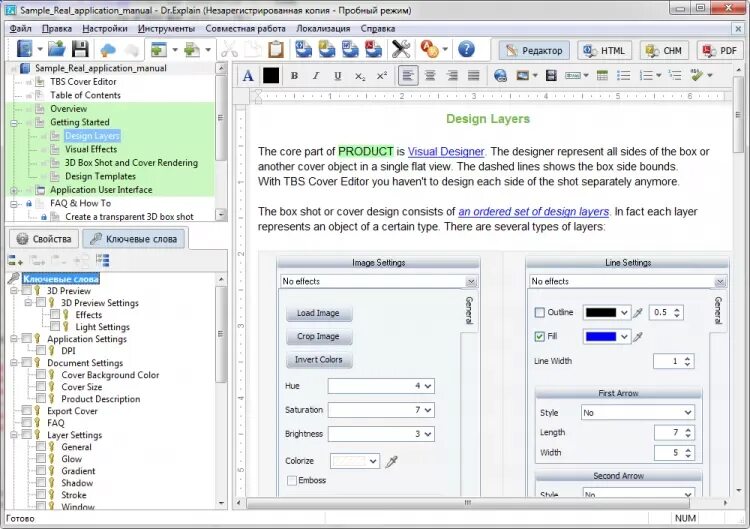Open the Файл menu
This screenshot has width=750, height=529.
click(x=20, y=29)
